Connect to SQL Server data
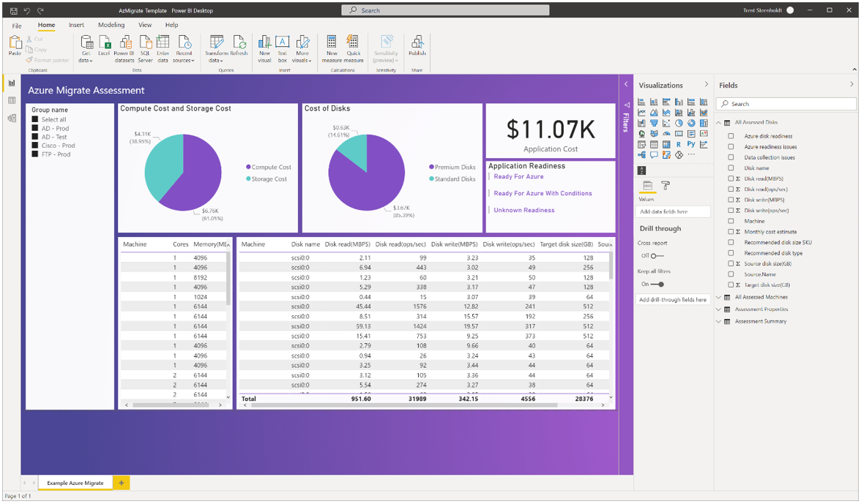 coord(145,48)
